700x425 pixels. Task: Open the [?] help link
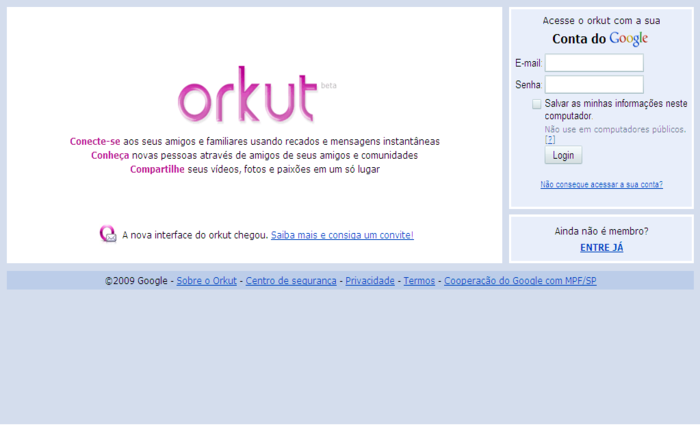point(550,139)
